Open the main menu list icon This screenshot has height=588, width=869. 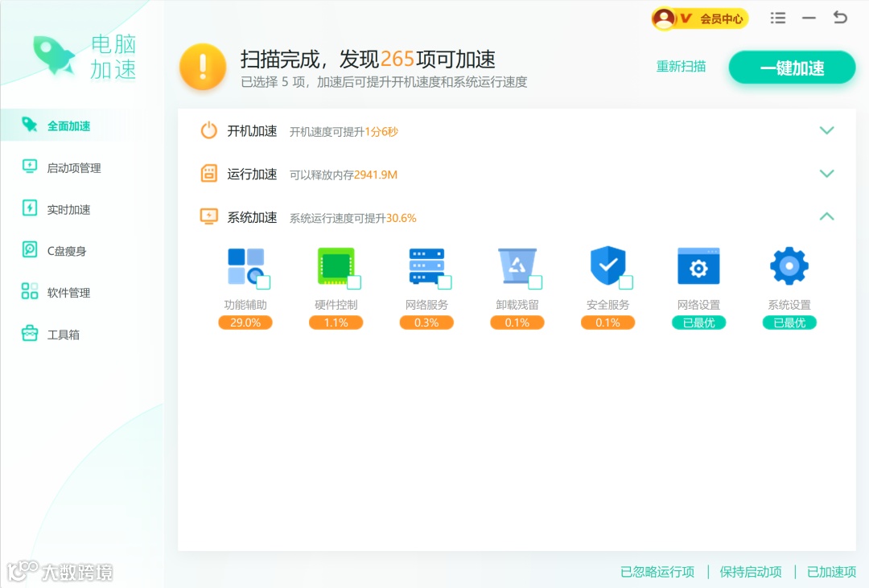[777, 19]
